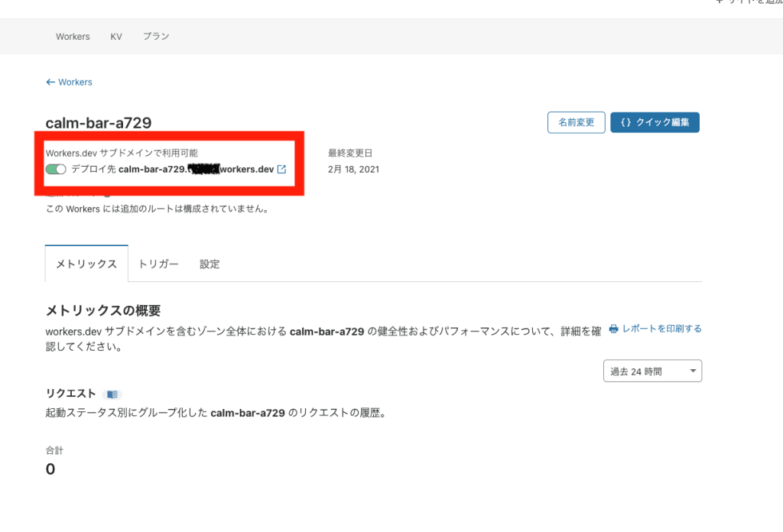Select the Workers menu in top navigation
This screenshot has height=532, width=783.
tap(73, 37)
